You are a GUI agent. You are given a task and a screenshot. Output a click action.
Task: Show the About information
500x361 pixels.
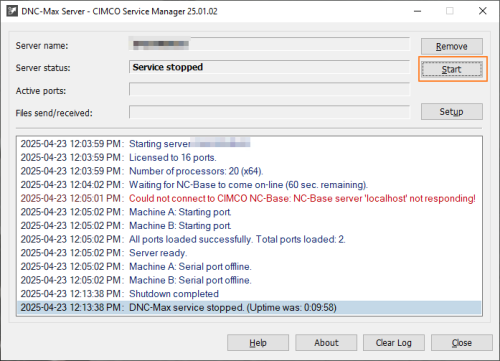[326, 343]
